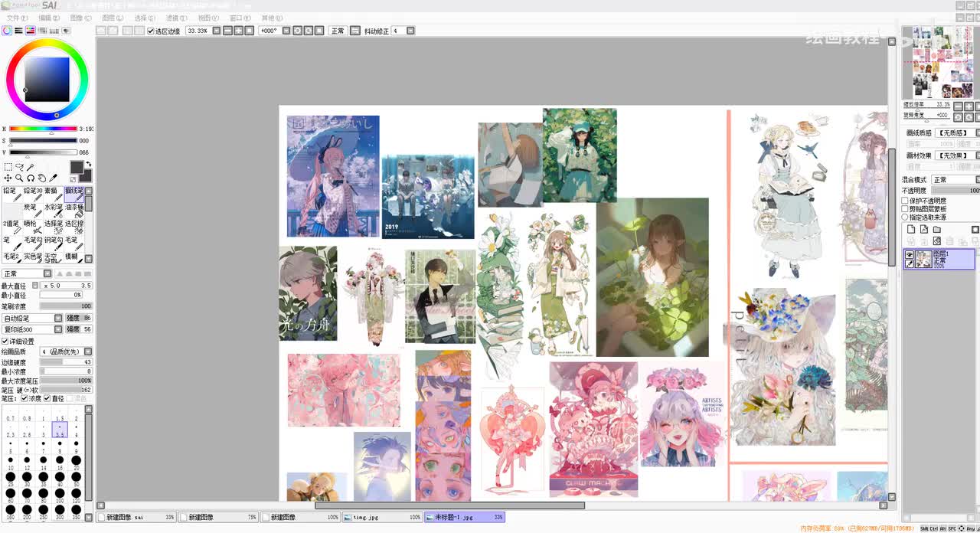Image resolution: width=980 pixels, height=533 pixels.
Task: Select the rotate canvas tool
Action: point(31,178)
